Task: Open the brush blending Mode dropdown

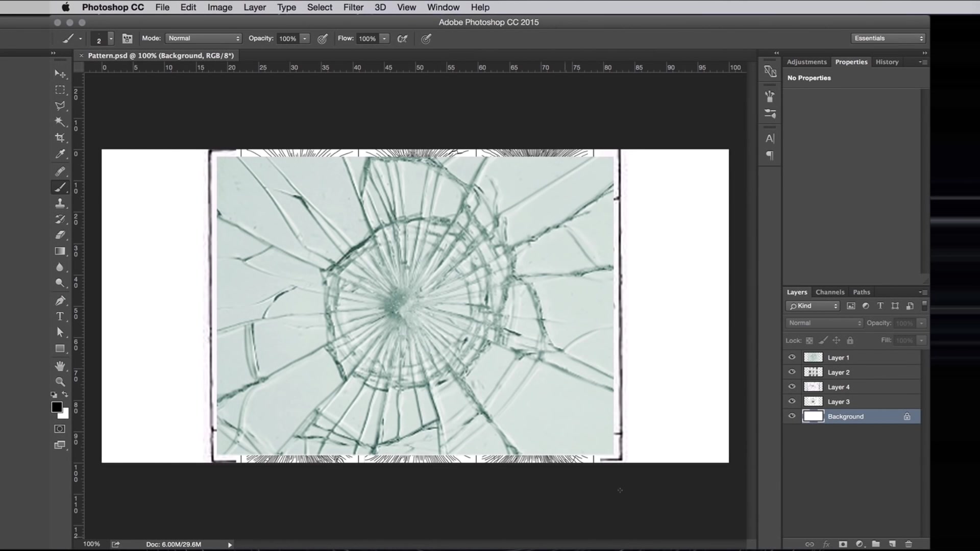Action: [203, 38]
